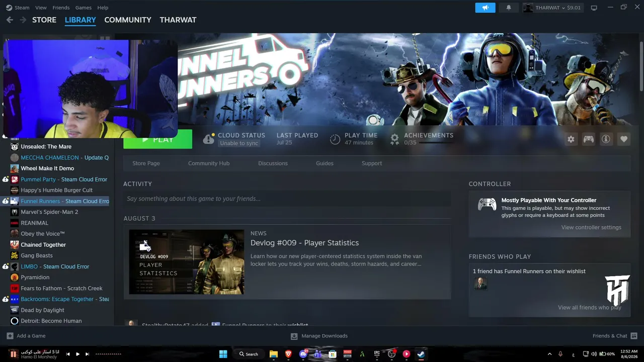Open the Support link

[x=372, y=163]
